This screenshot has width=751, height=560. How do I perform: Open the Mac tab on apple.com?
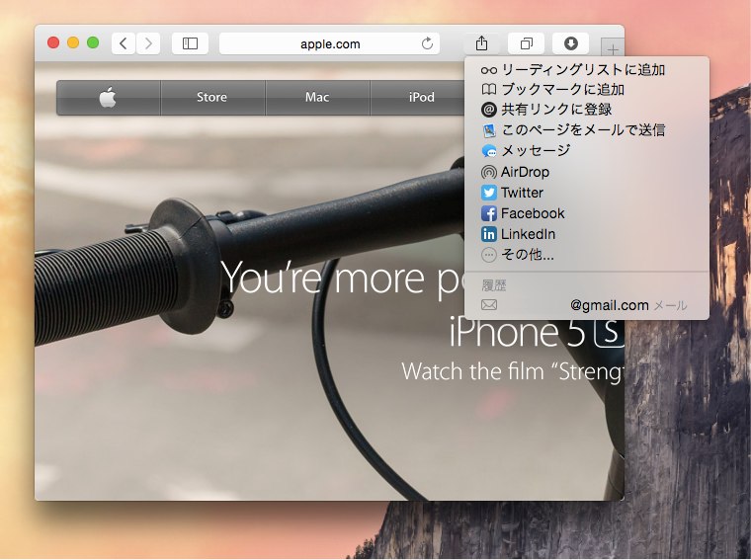(317, 98)
